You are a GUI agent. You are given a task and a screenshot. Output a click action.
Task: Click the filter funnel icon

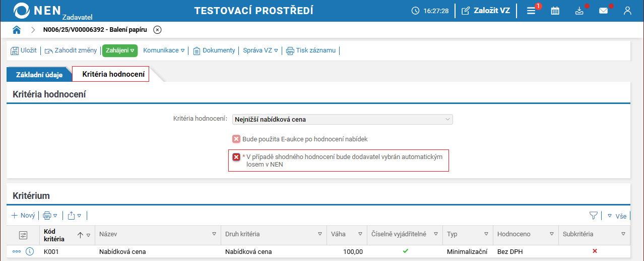click(x=594, y=216)
